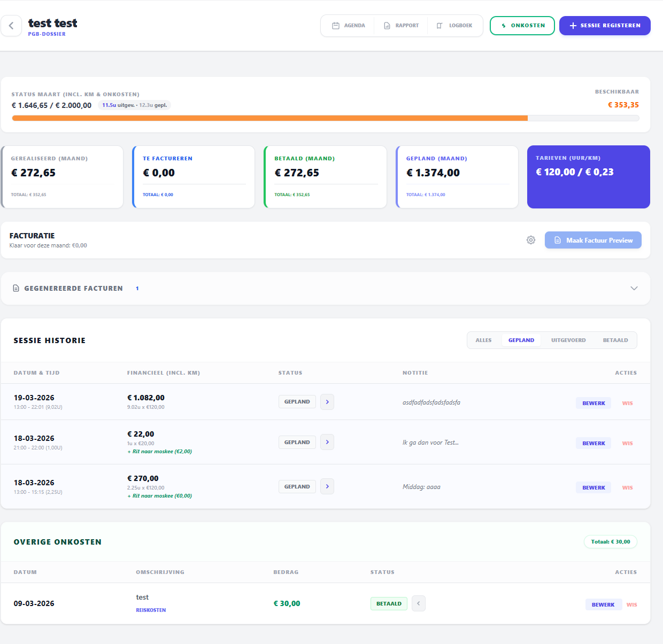The height and width of the screenshot is (644, 663).
Task: Advance status of the €22,00 session
Action: (x=327, y=442)
